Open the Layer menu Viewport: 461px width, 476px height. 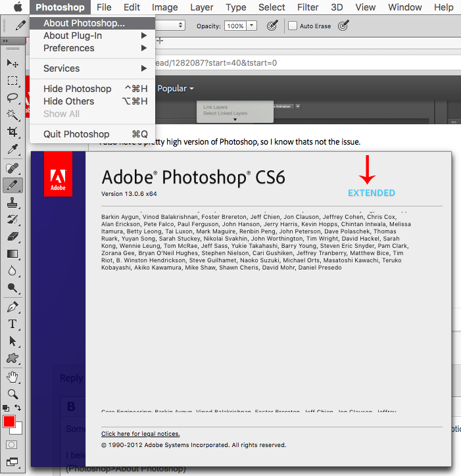coord(202,7)
